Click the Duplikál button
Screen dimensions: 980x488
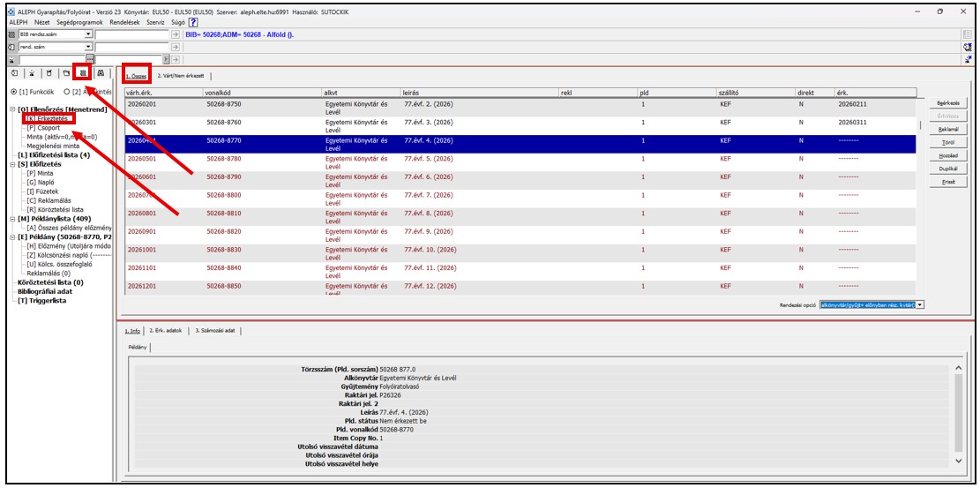[x=948, y=169]
